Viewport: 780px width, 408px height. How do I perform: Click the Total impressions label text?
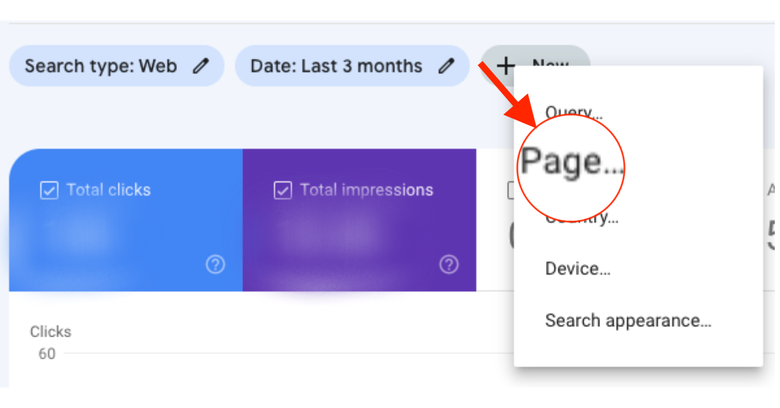coord(366,190)
